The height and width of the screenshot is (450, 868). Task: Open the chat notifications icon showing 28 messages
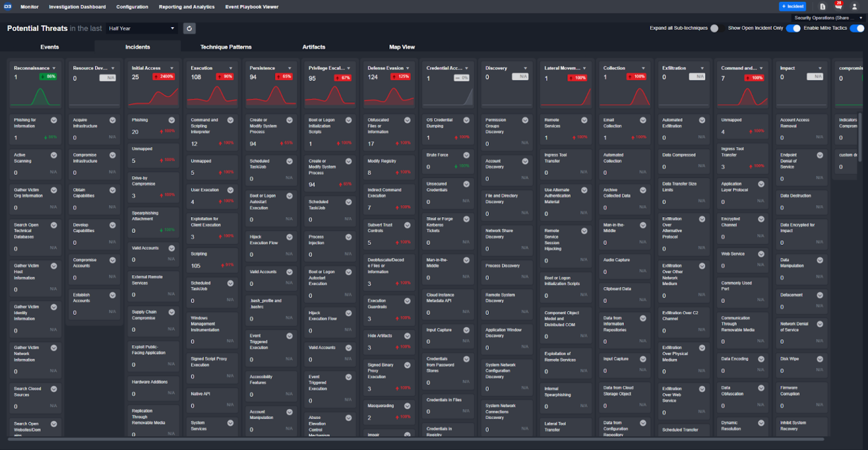[839, 6]
